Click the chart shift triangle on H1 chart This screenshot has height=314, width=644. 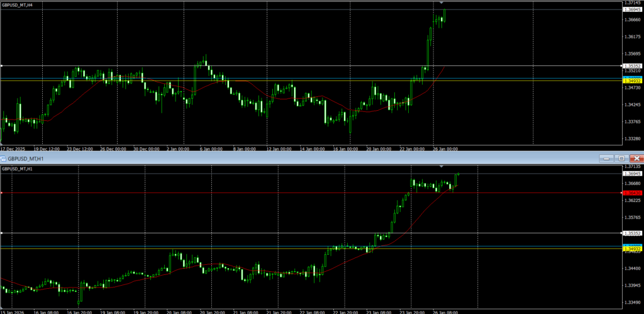coord(441,167)
